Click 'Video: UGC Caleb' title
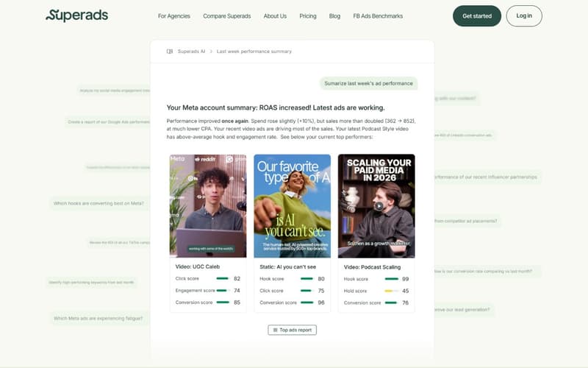 coord(198,266)
